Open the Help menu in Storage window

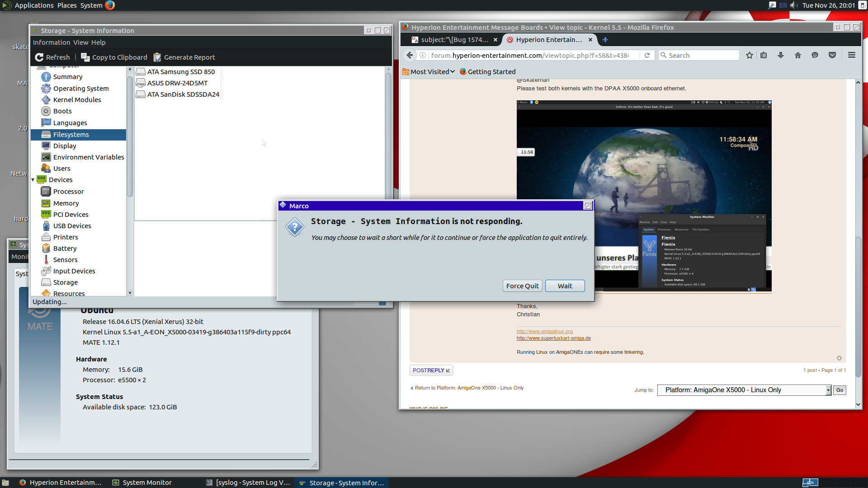(98, 42)
